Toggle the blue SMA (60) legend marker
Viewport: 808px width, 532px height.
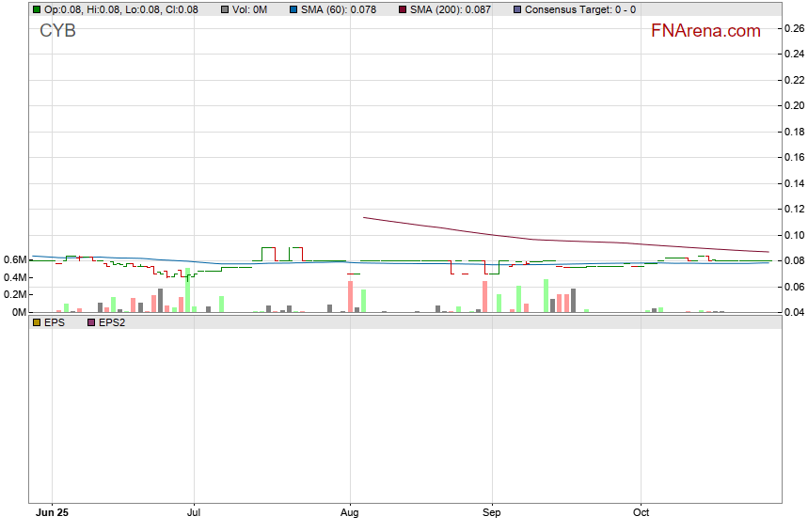click(x=293, y=9)
